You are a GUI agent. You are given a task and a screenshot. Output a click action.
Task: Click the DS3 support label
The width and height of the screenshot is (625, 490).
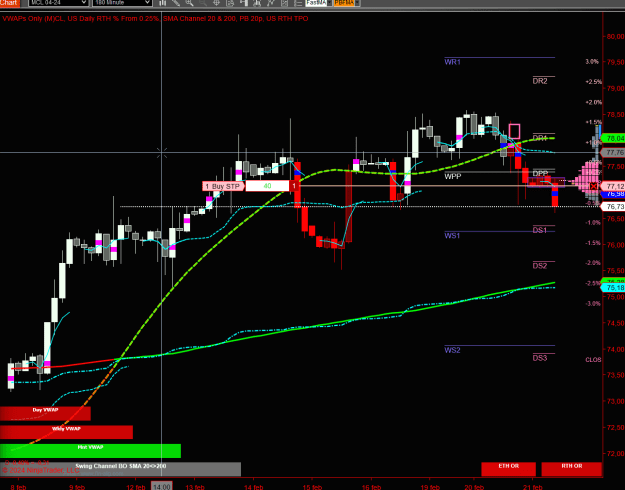[540, 358]
